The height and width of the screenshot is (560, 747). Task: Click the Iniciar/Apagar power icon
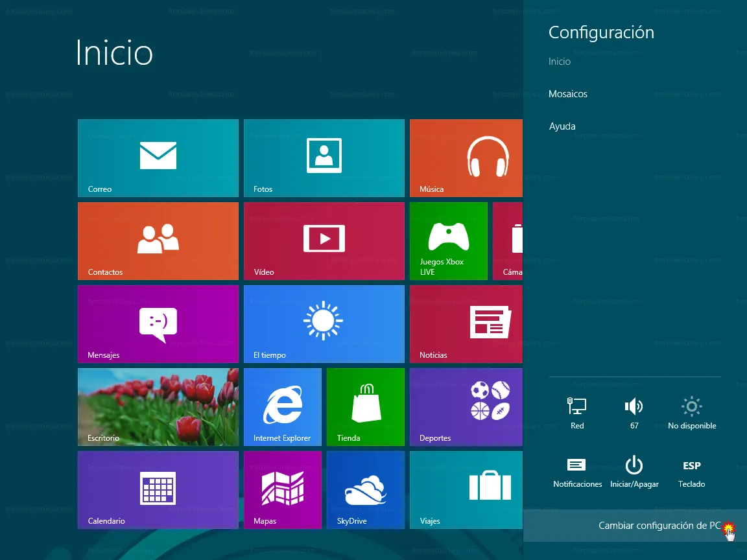pyautogui.click(x=634, y=471)
